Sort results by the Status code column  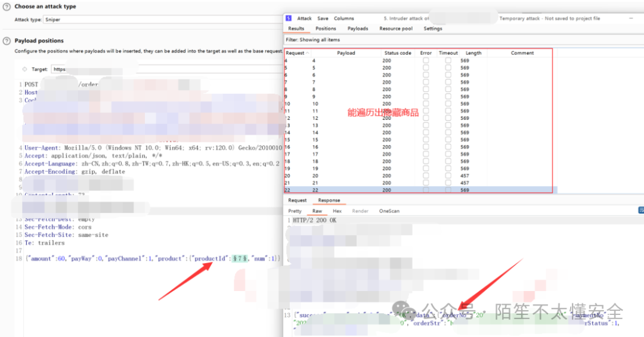click(398, 53)
